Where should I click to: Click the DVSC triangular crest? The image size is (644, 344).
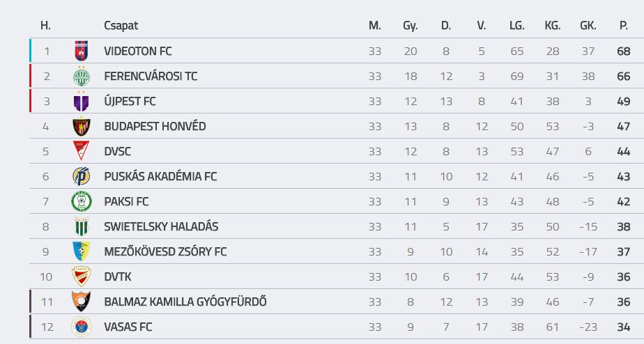(x=82, y=150)
